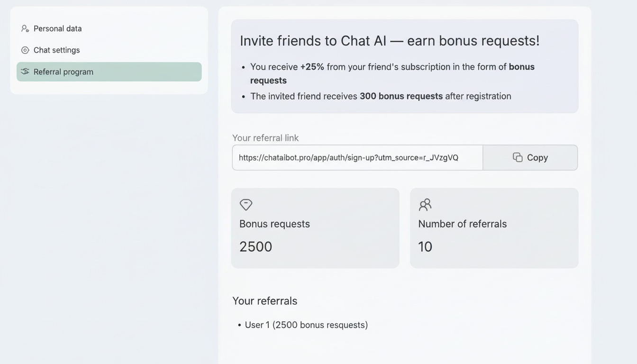The image size is (637, 364).
Task: Click the Number of referrals card showing 10
Action: pyautogui.click(x=494, y=228)
